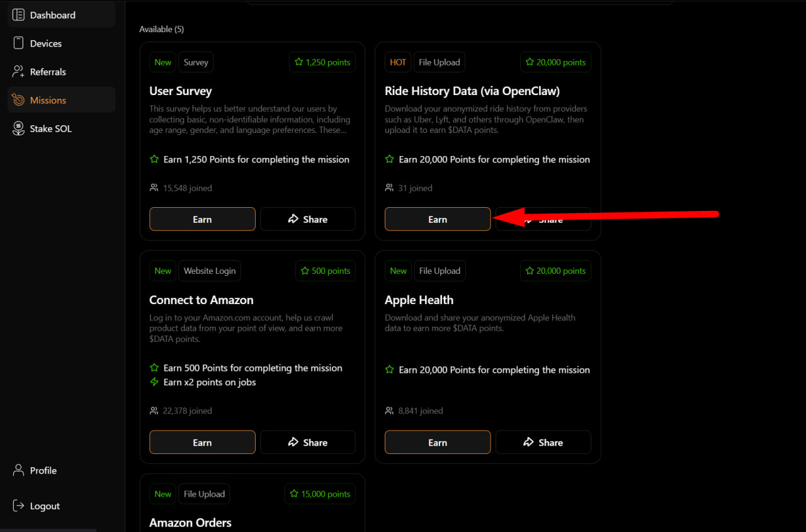Click the star in 500 points badge
Screen dimensions: 806x532
click(x=305, y=271)
